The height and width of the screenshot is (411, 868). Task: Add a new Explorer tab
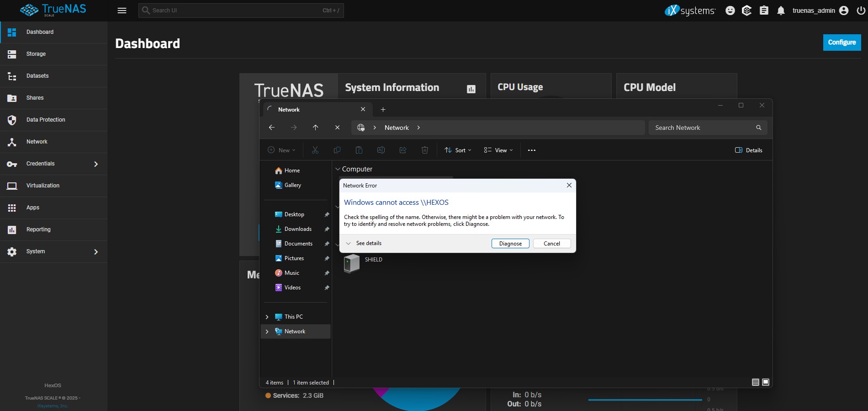pyautogui.click(x=383, y=110)
